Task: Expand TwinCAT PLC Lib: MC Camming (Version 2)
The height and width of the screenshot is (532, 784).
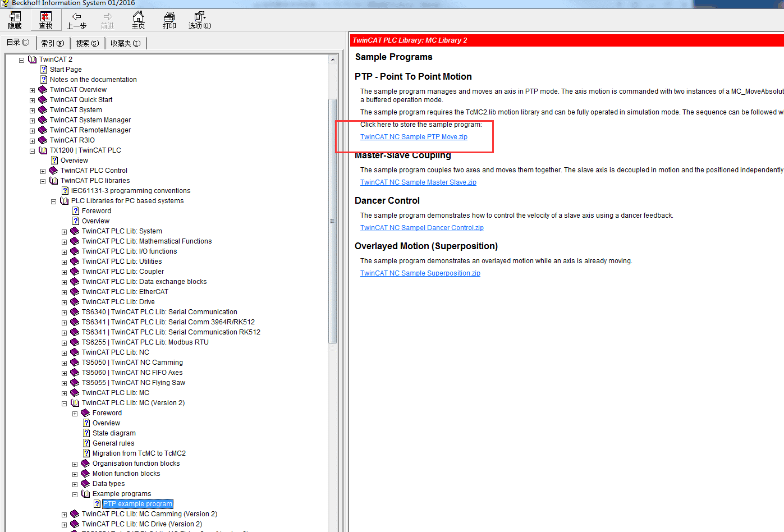Action: click(x=64, y=514)
